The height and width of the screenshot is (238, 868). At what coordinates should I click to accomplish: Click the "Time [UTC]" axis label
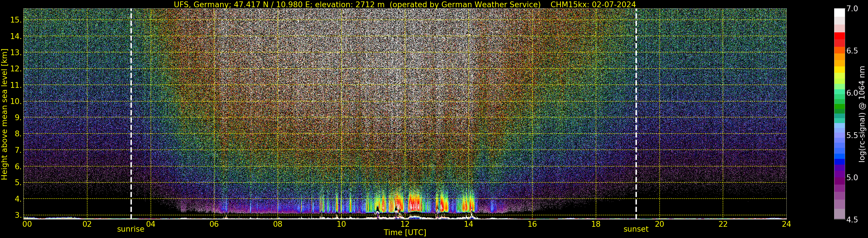point(405,232)
